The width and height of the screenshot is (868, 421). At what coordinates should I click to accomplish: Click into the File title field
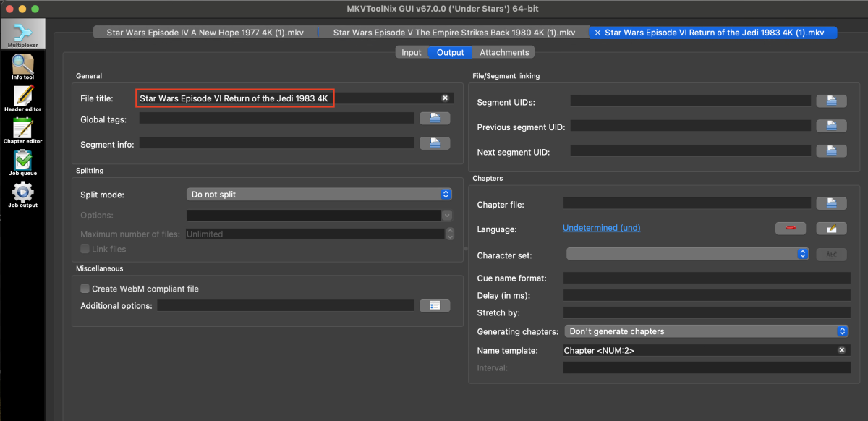click(x=295, y=98)
